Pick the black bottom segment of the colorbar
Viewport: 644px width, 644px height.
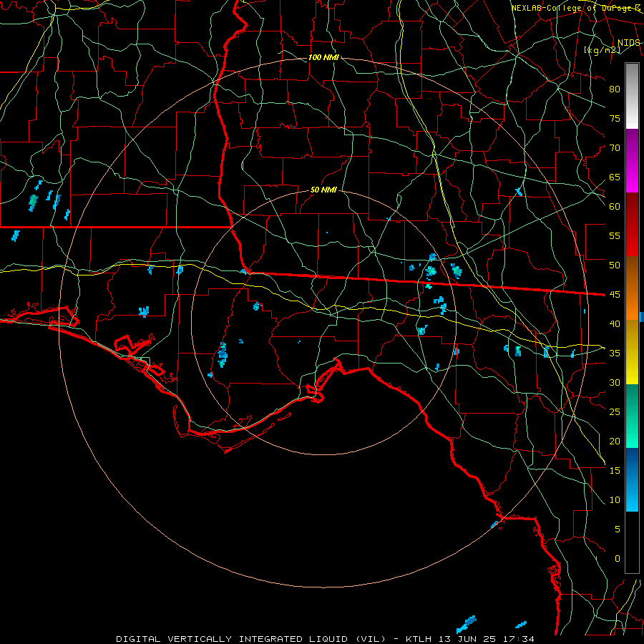click(x=632, y=542)
